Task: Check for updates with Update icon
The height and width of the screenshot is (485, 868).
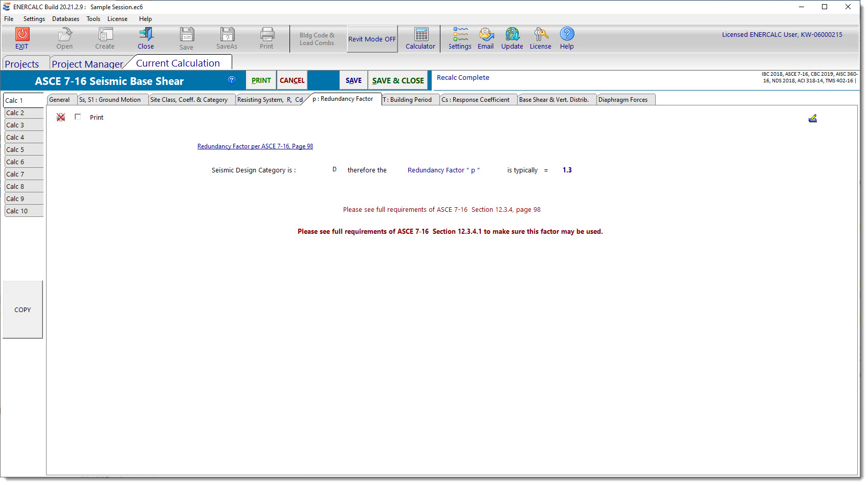Action: tap(512, 34)
